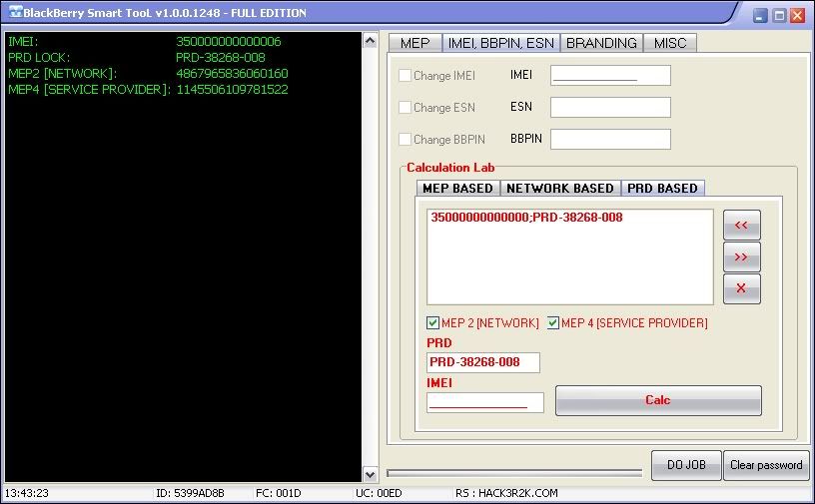The image size is (815, 504).
Task: Click the ID: 5399AD8B status entry
Action: (x=190, y=493)
